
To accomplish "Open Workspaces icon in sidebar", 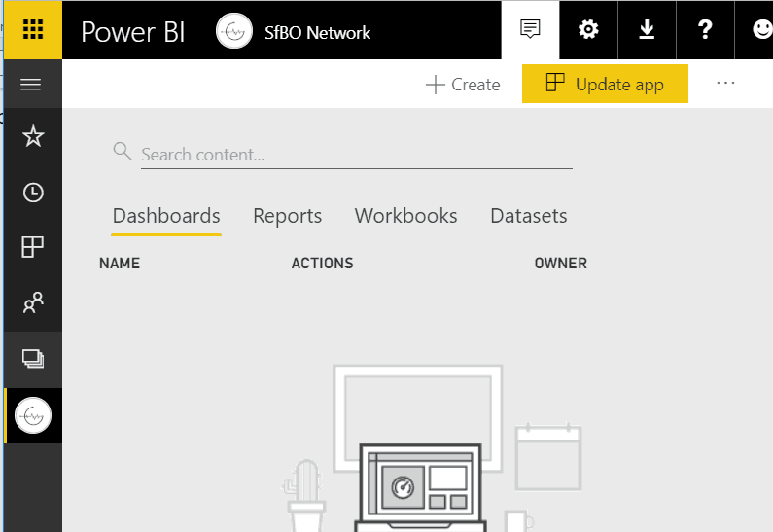I will coord(33,359).
